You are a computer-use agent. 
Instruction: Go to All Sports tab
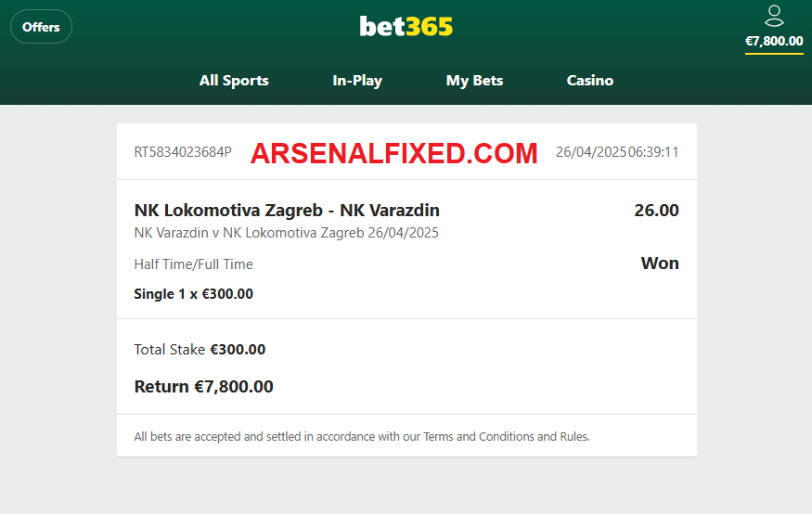click(x=234, y=81)
